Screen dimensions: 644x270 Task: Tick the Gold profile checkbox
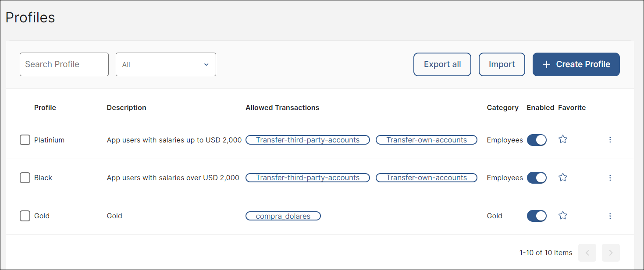click(25, 216)
